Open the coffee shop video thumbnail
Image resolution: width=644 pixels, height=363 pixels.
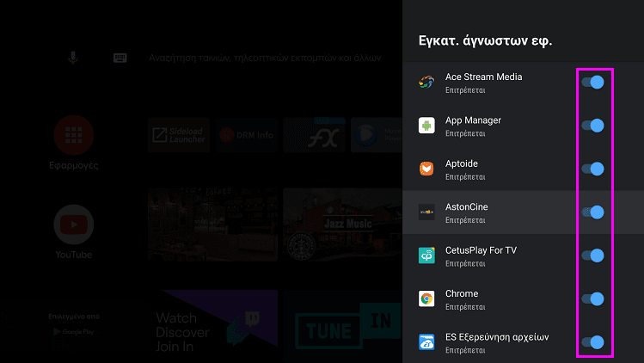212,225
